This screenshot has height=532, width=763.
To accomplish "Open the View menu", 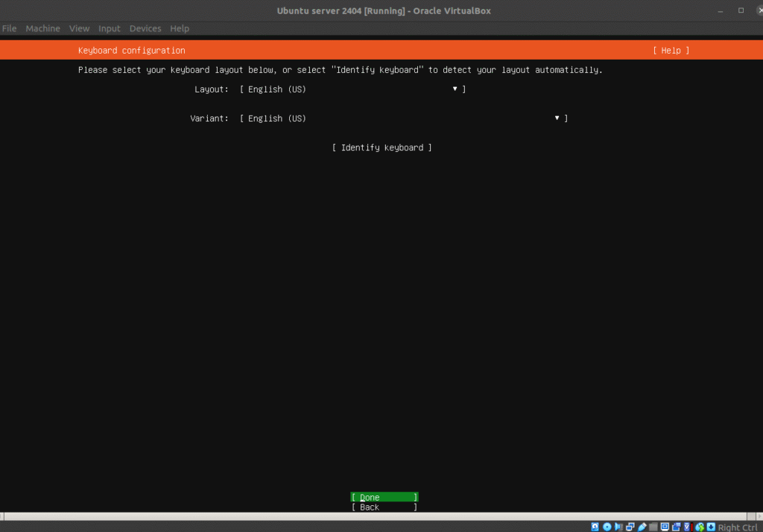I will tap(79, 28).
